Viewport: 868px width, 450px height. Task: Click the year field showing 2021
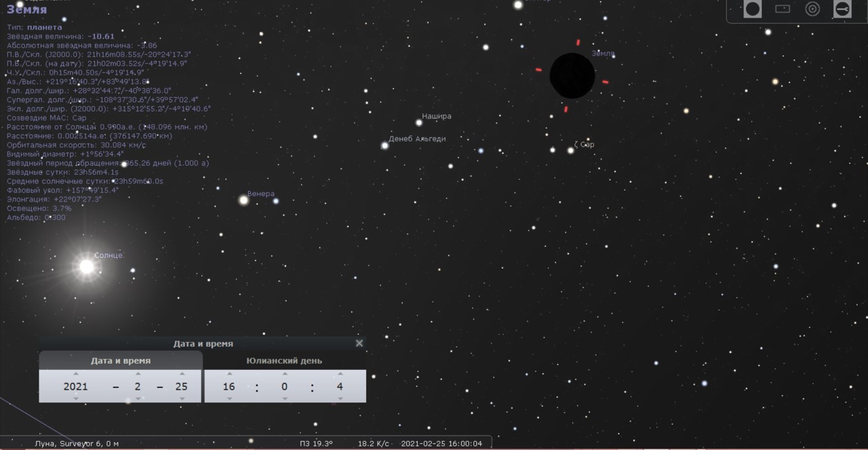[76, 386]
